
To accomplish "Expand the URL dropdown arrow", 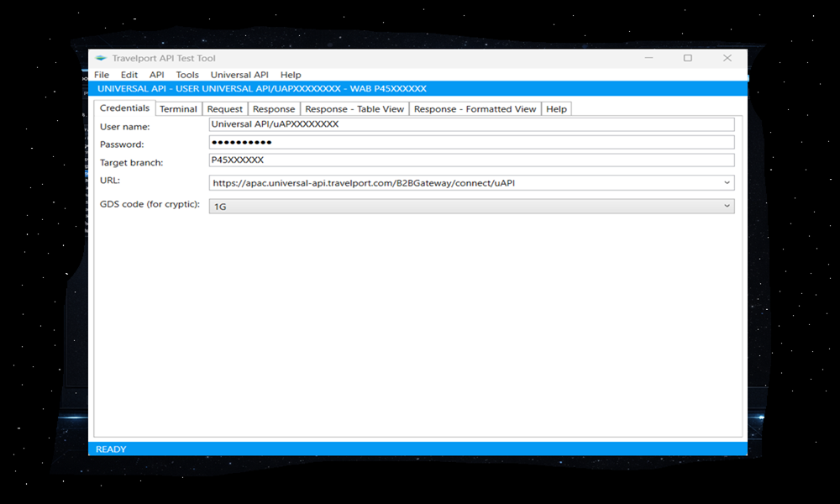I will click(x=727, y=182).
